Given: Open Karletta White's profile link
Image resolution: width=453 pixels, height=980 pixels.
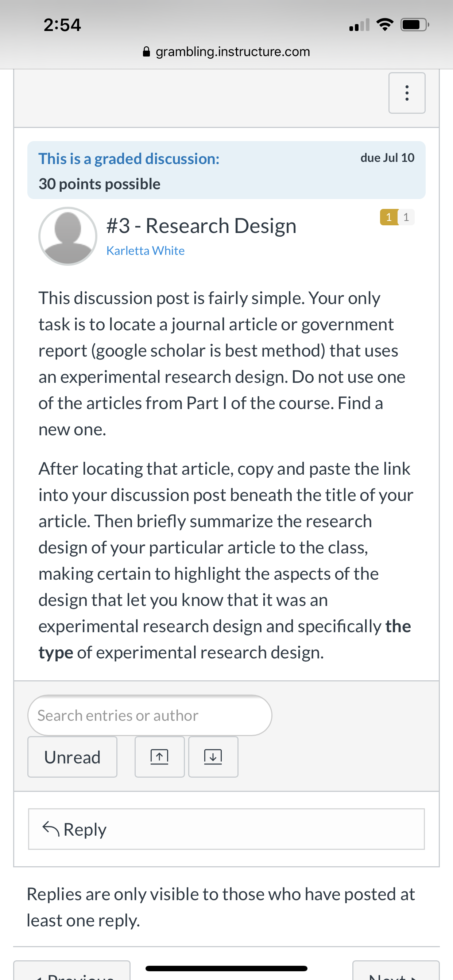Looking at the screenshot, I should [146, 250].
